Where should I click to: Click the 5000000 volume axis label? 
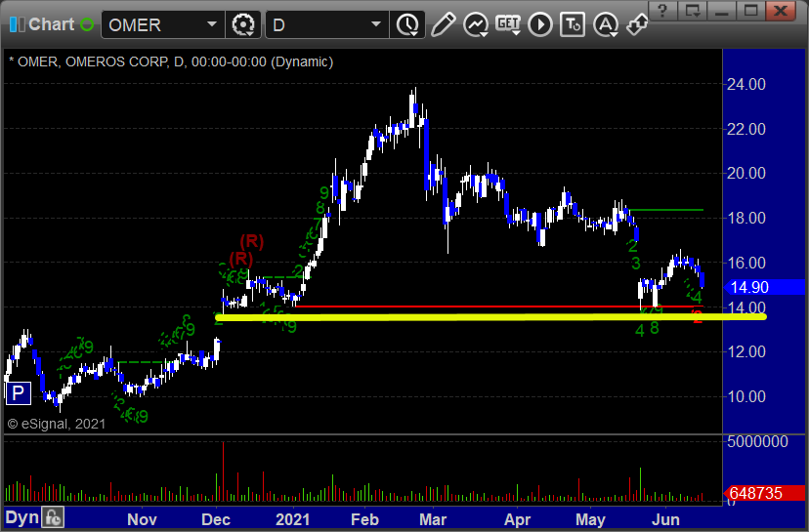pyautogui.click(x=757, y=442)
